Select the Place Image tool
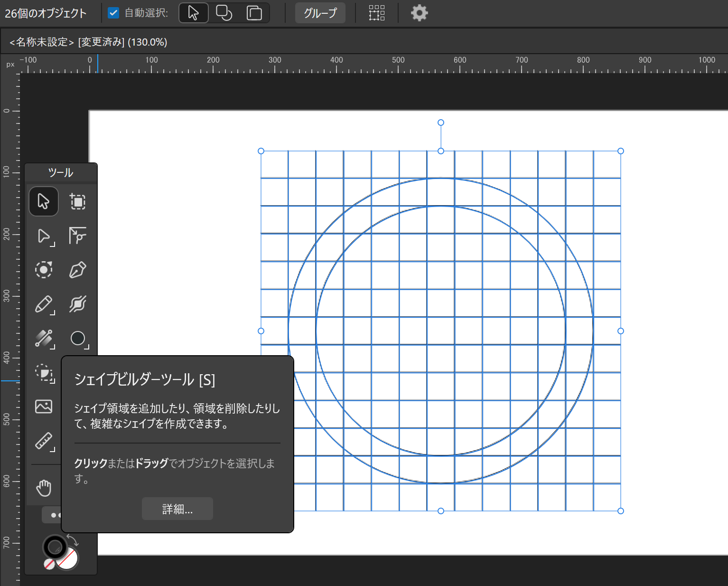The height and width of the screenshot is (586, 728). [44, 406]
